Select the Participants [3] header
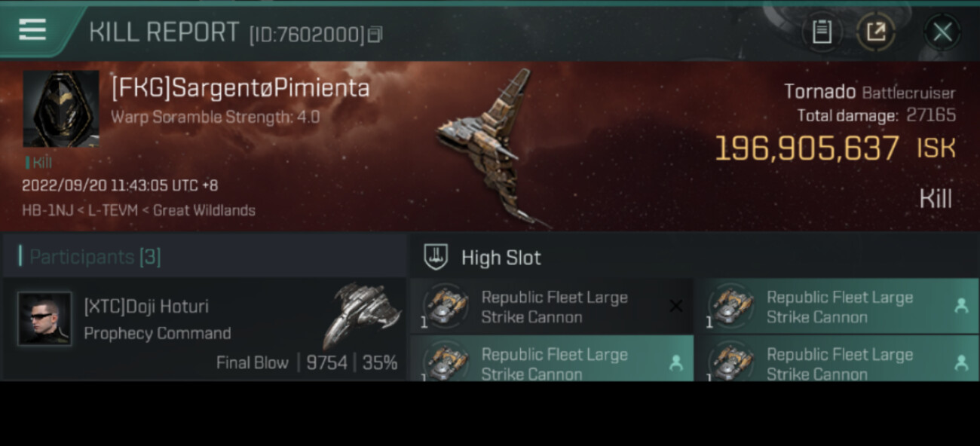 click(94, 257)
